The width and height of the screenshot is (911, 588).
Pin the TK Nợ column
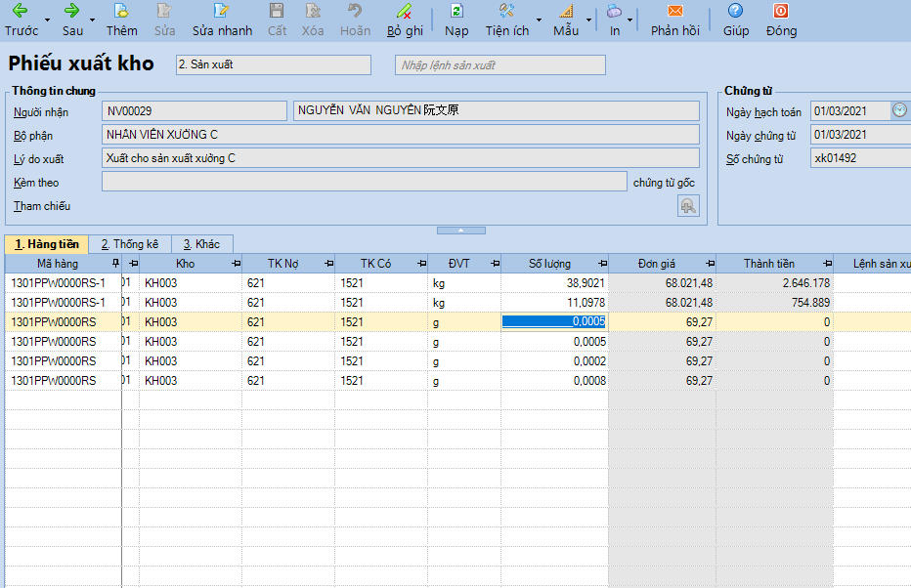click(x=328, y=264)
